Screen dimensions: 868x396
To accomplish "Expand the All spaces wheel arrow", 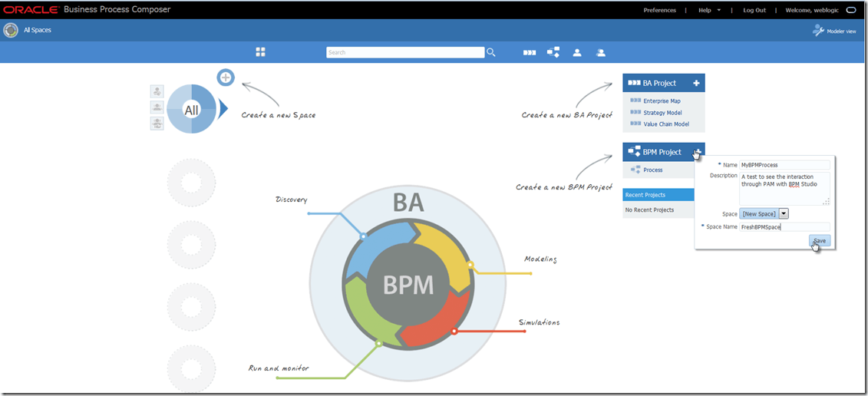I will (x=223, y=110).
